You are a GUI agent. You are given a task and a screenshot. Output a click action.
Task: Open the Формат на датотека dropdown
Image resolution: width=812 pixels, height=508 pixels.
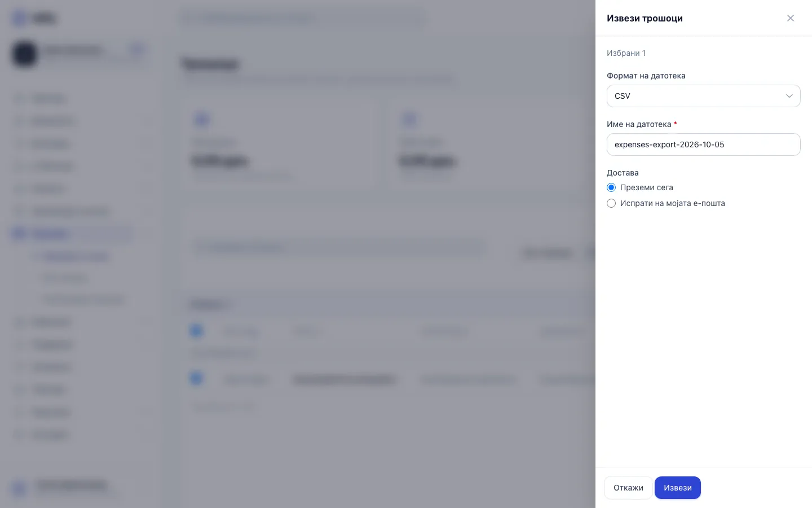(704, 96)
